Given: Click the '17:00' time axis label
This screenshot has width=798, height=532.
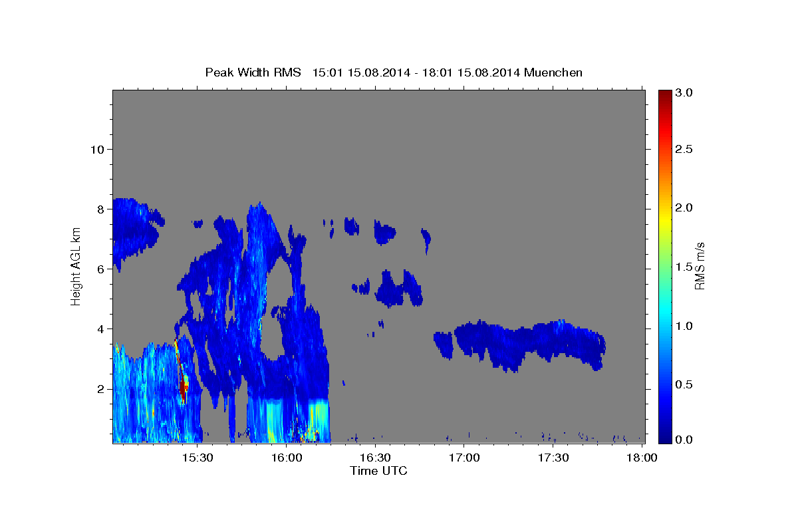Looking at the screenshot, I should coord(464,458).
